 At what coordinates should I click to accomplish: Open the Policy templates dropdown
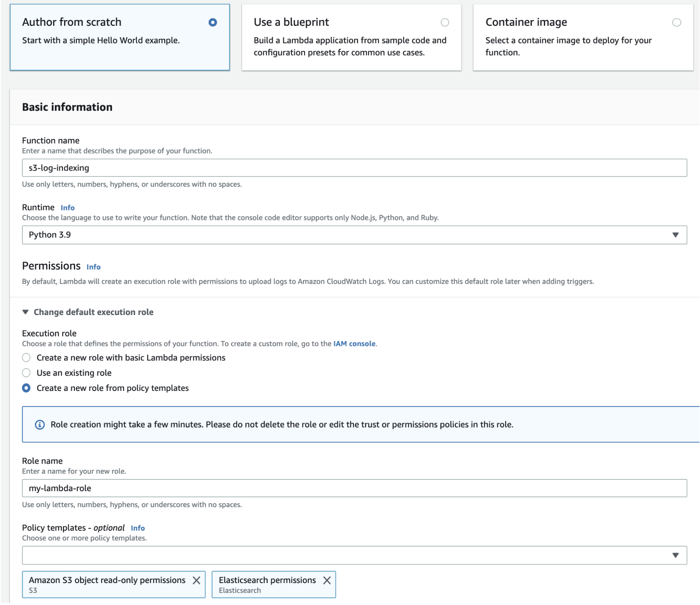tap(354, 554)
